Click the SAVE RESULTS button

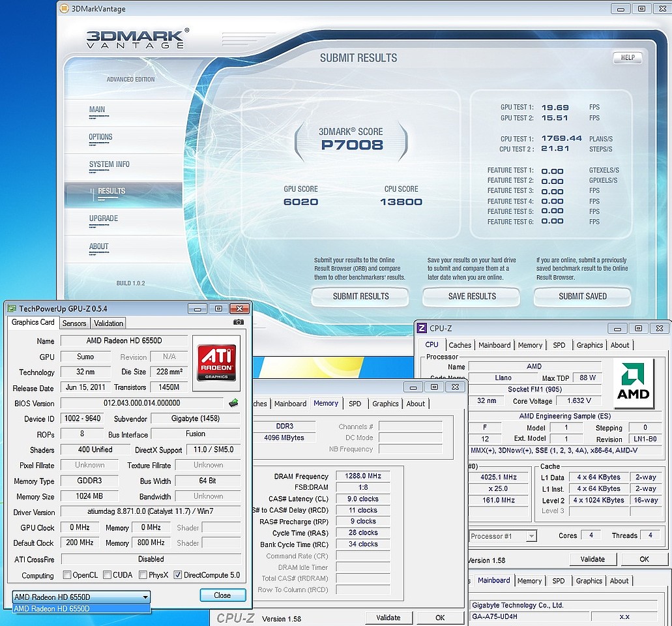471,296
